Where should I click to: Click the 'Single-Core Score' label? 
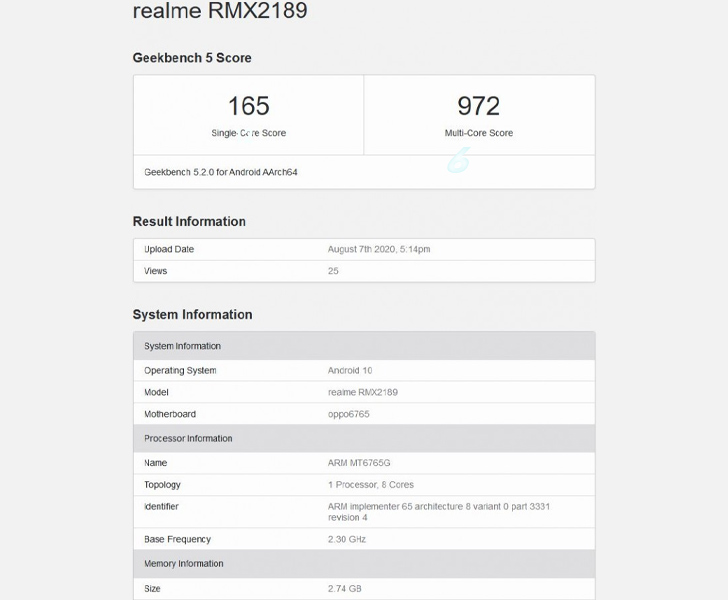click(x=248, y=133)
